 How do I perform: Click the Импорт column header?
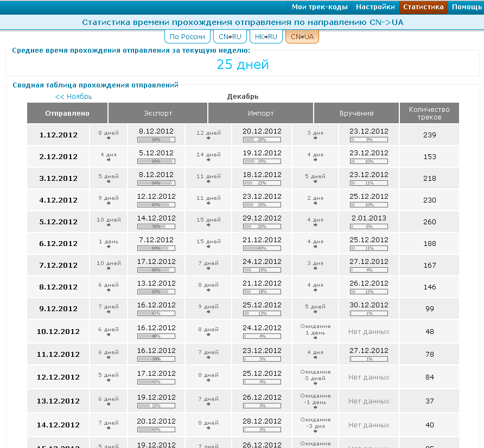(261, 113)
